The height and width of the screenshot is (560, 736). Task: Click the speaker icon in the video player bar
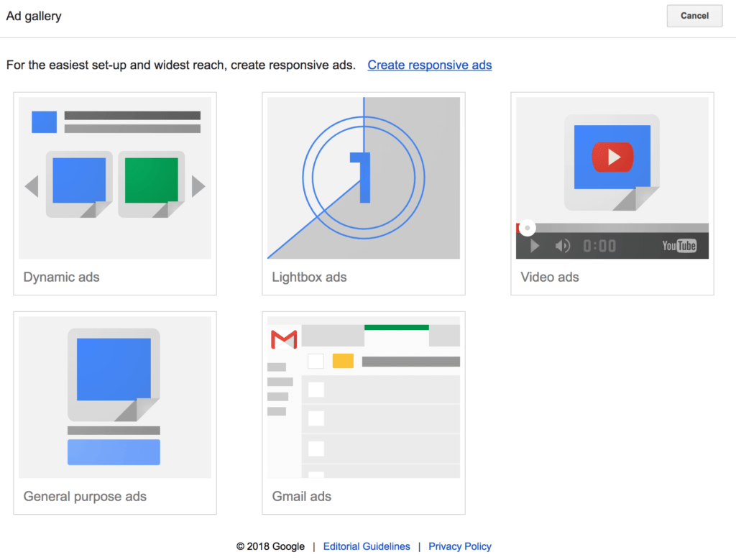[x=561, y=245]
